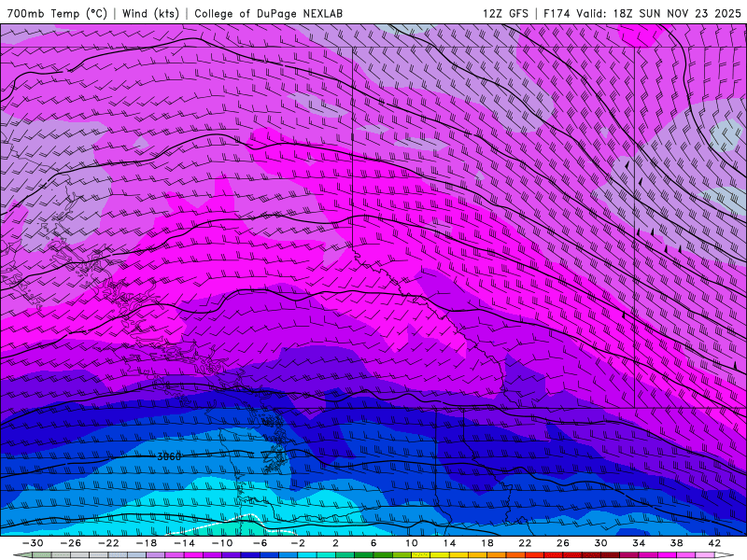The width and height of the screenshot is (747, 560).
Task: Click the -10 legend value
Action: [x=222, y=543]
